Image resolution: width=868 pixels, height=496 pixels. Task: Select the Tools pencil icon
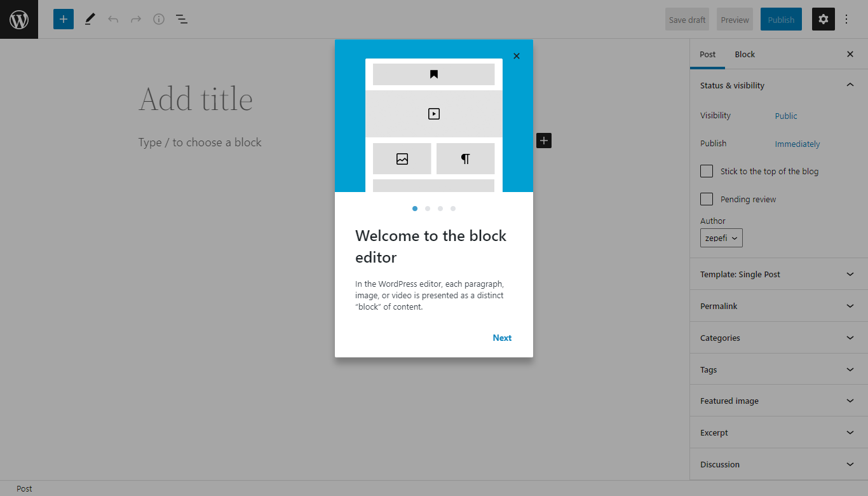click(90, 19)
